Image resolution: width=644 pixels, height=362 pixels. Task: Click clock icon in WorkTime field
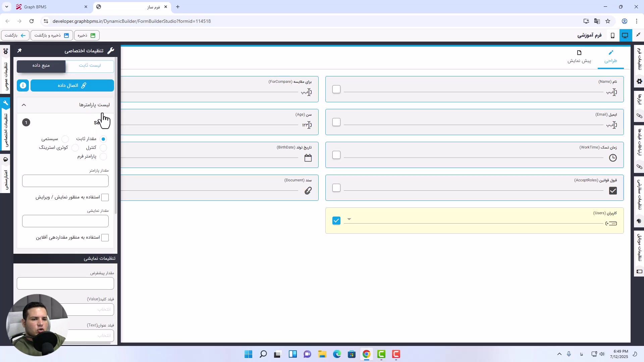613,158
